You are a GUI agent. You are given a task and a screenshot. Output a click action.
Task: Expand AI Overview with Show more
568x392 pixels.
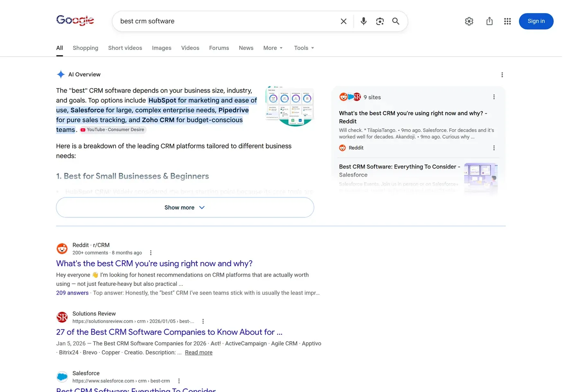tap(185, 208)
